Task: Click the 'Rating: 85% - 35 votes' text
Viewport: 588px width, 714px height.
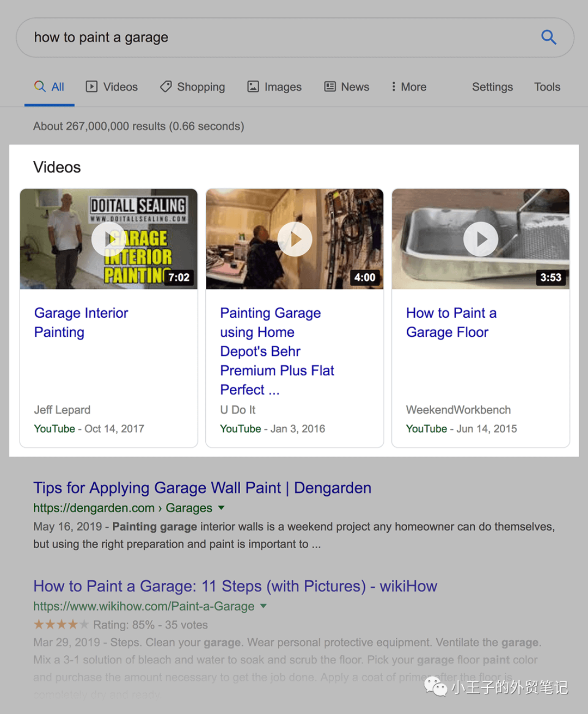Action: click(x=150, y=625)
